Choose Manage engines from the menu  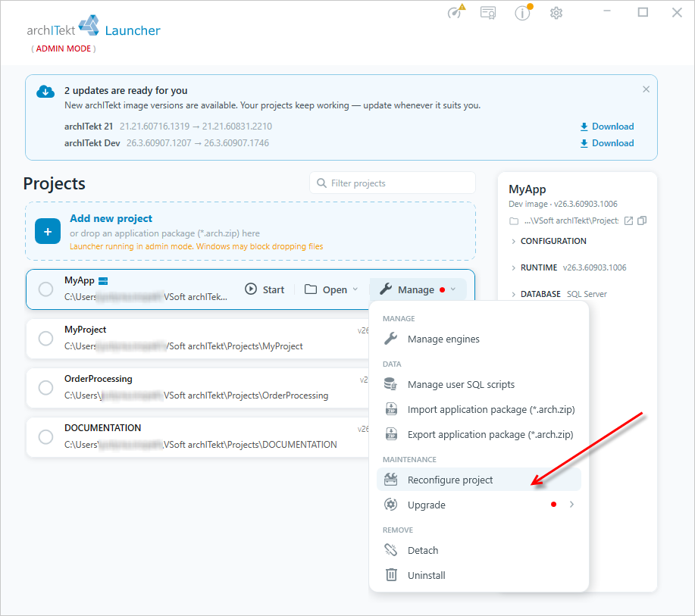(479, 339)
